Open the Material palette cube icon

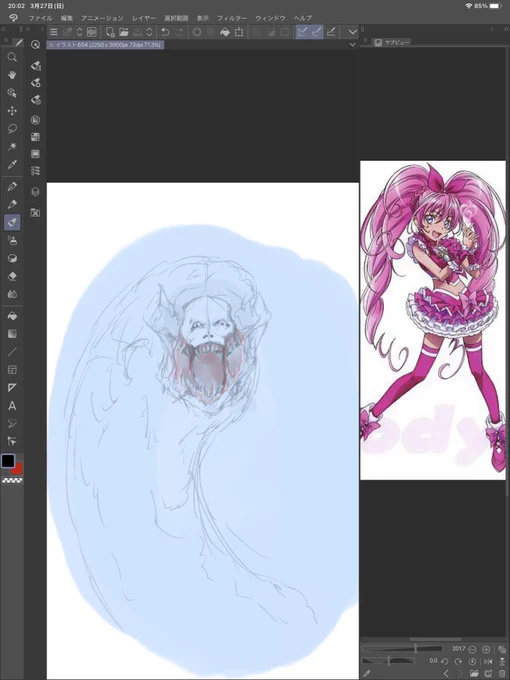36,192
